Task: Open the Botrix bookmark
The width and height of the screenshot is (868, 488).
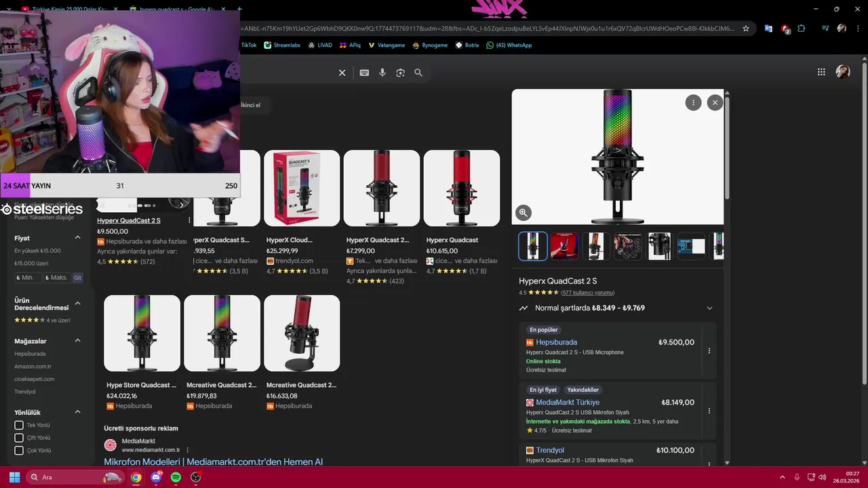Action: (x=467, y=45)
